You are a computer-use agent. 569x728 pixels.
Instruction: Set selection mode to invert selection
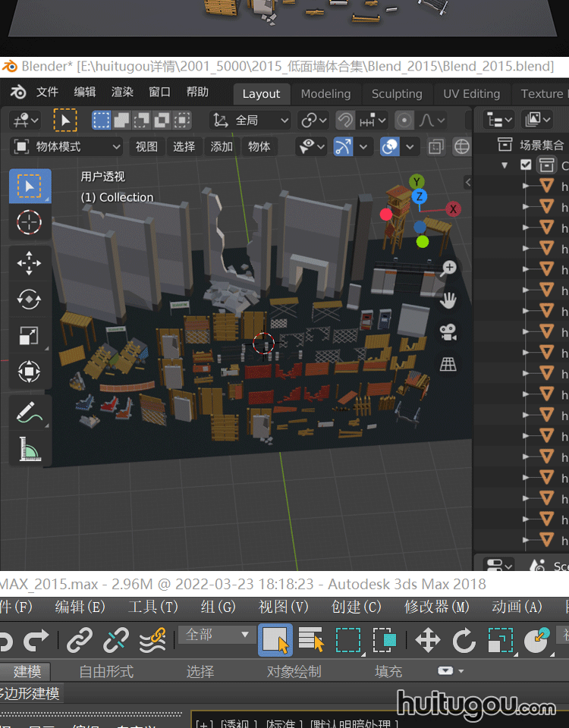162,121
